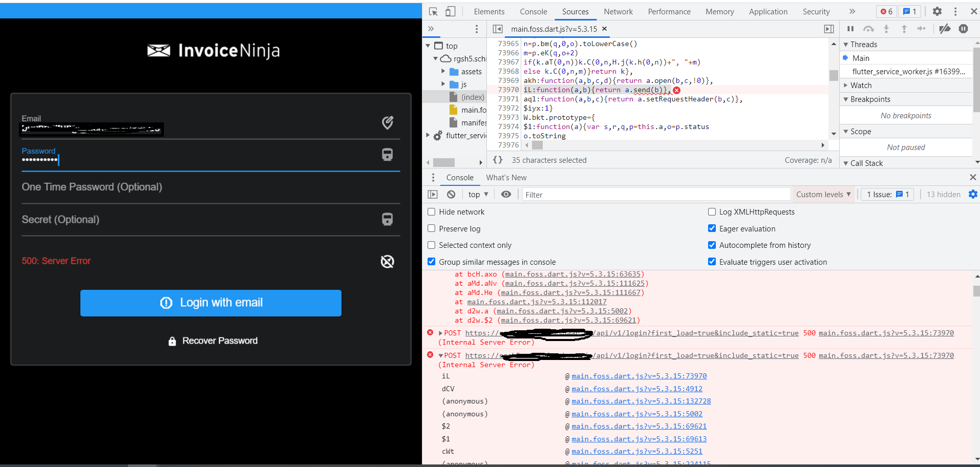Expand the assets folder in tree
Viewport: 980px width, 467px height.
[443, 72]
